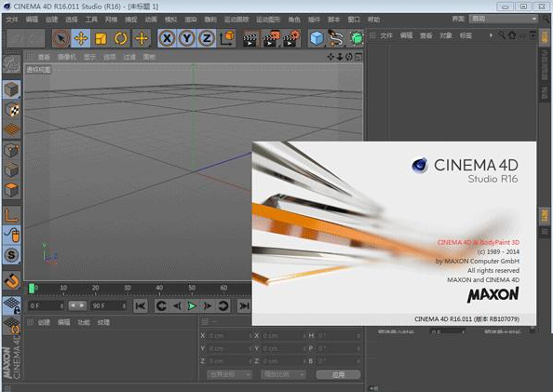Viewport: 553px width, 392px height.
Task: Toggle X axis lock button
Action: pos(168,38)
